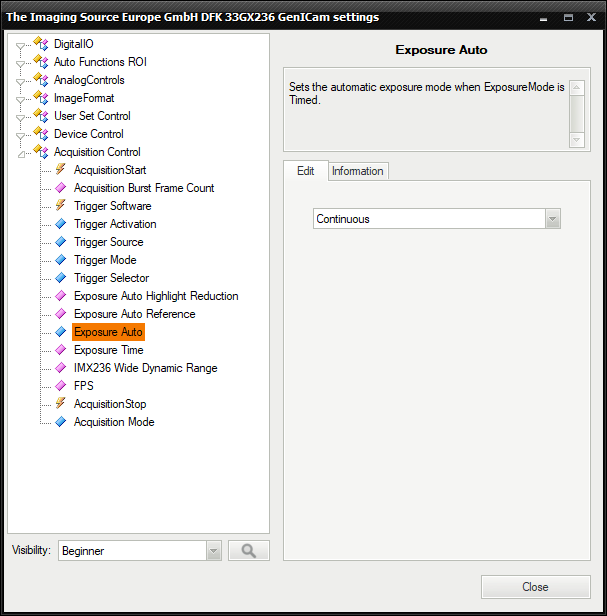
Task: Click the pink diamond beside IMX236 Wide Dynamic Range
Action: point(61,368)
